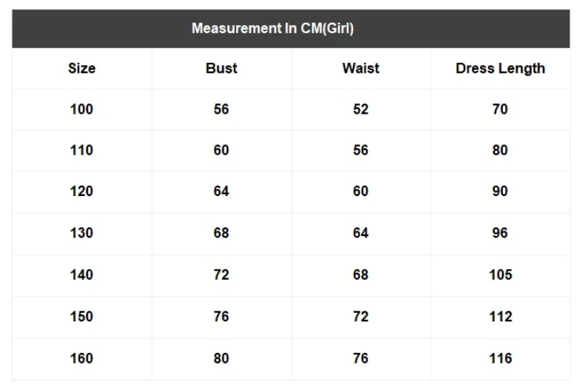
Task: Click dress length value 70
Action: [x=500, y=109]
